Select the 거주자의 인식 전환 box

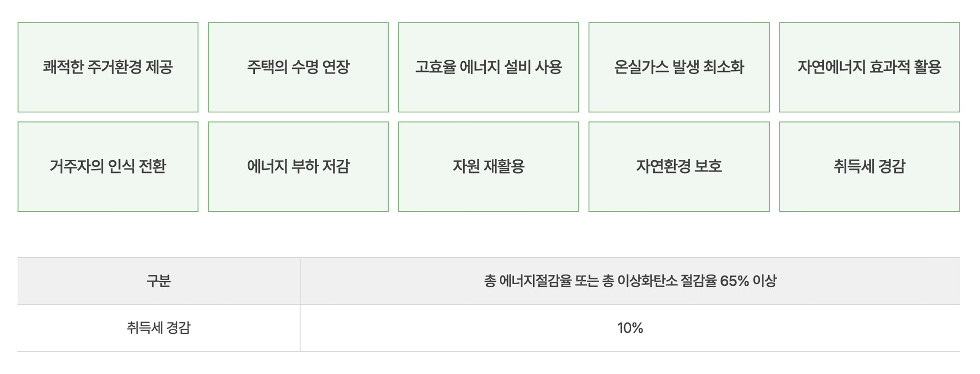click(108, 166)
